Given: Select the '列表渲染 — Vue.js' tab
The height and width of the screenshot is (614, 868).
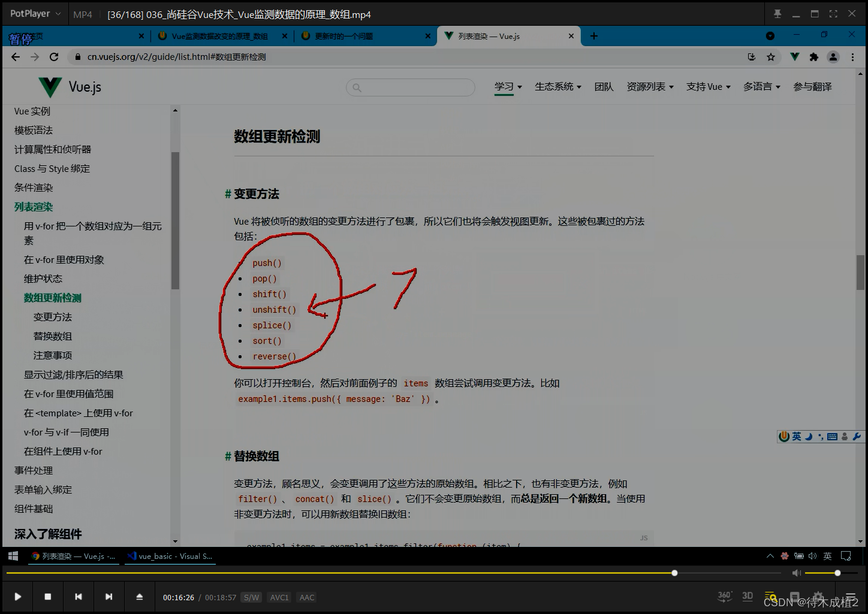Looking at the screenshot, I should point(508,37).
